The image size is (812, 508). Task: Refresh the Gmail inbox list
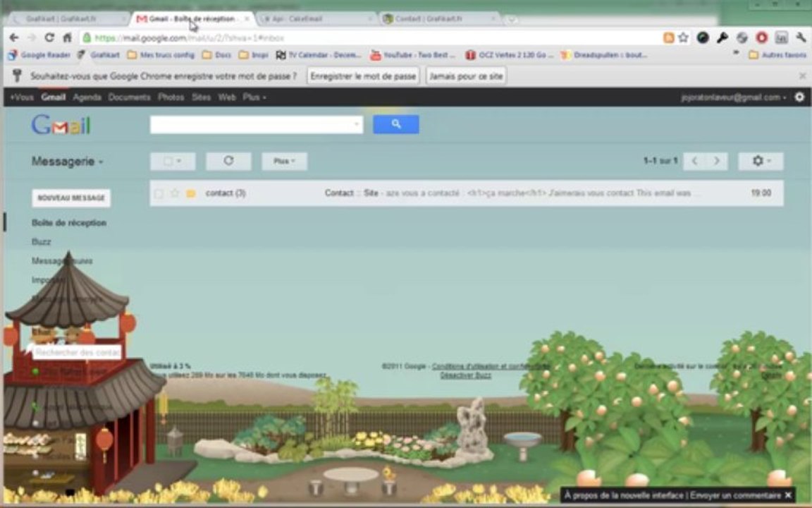point(228,161)
